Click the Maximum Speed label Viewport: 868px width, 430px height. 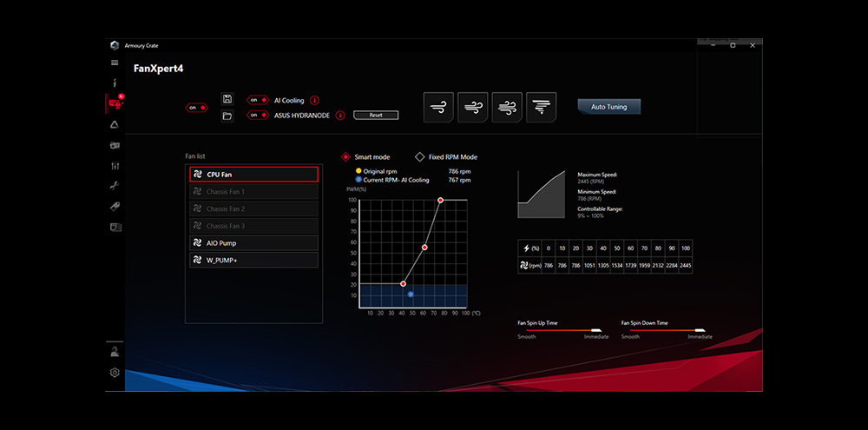[x=597, y=175]
